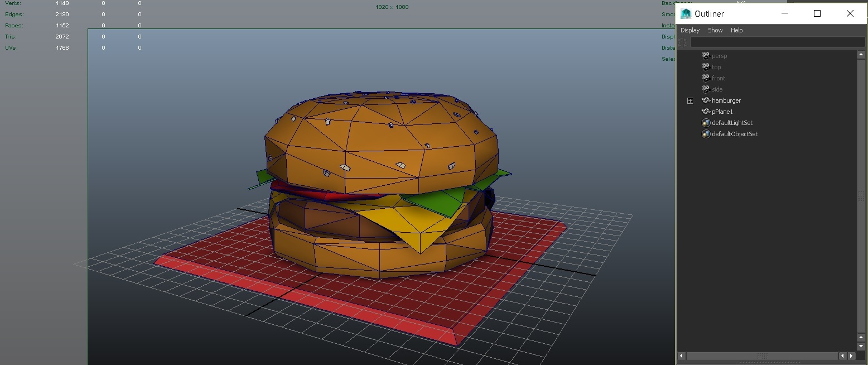Click the side camera icon in Outliner

click(706, 89)
